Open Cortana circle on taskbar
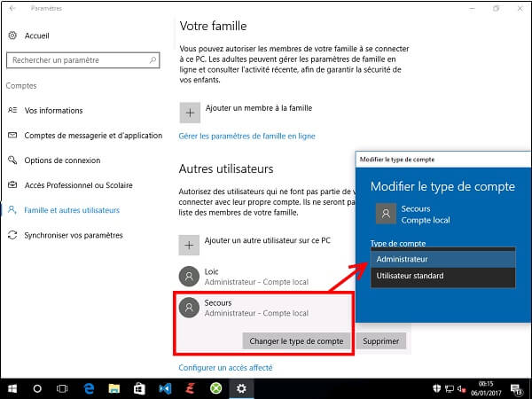 tap(37, 389)
